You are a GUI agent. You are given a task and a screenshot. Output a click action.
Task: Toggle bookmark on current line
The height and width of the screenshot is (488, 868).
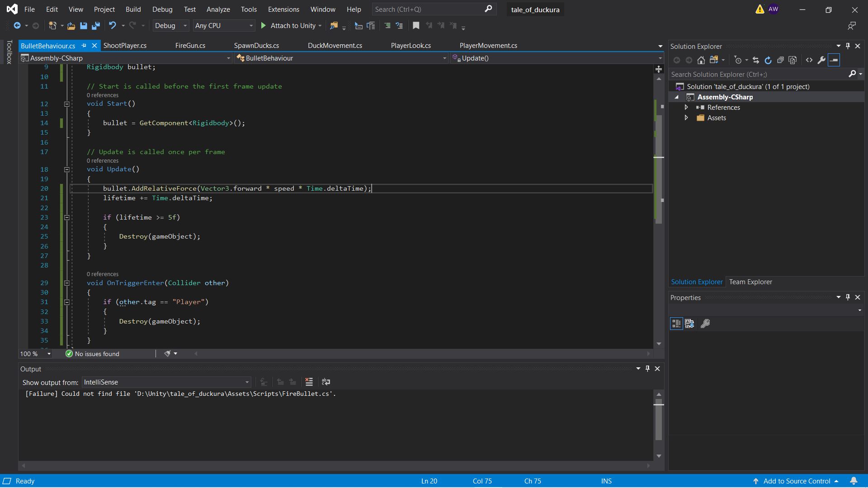[416, 26]
